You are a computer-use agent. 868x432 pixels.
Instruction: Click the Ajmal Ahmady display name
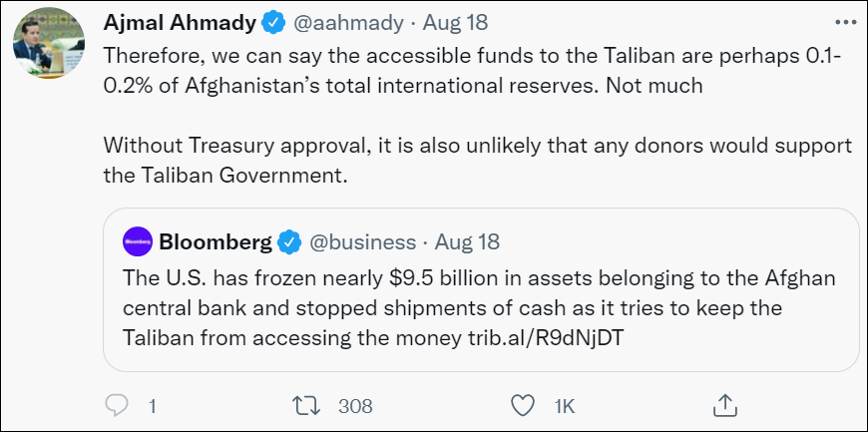pos(179,21)
